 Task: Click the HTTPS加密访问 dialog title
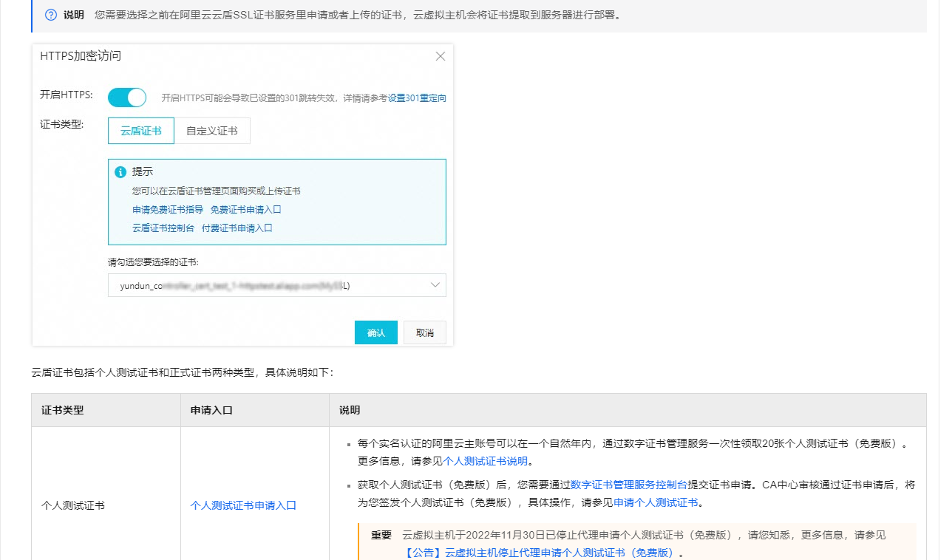point(81,56)
